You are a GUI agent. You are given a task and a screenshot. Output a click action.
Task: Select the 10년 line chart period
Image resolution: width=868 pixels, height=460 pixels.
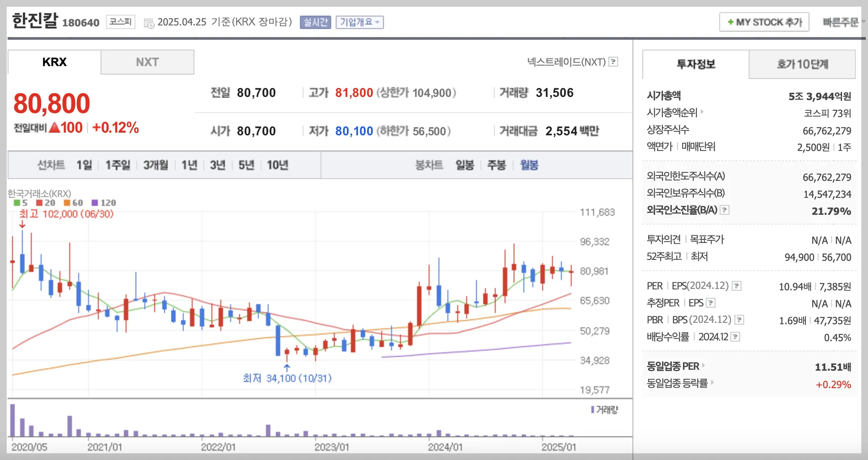point(278,165)
